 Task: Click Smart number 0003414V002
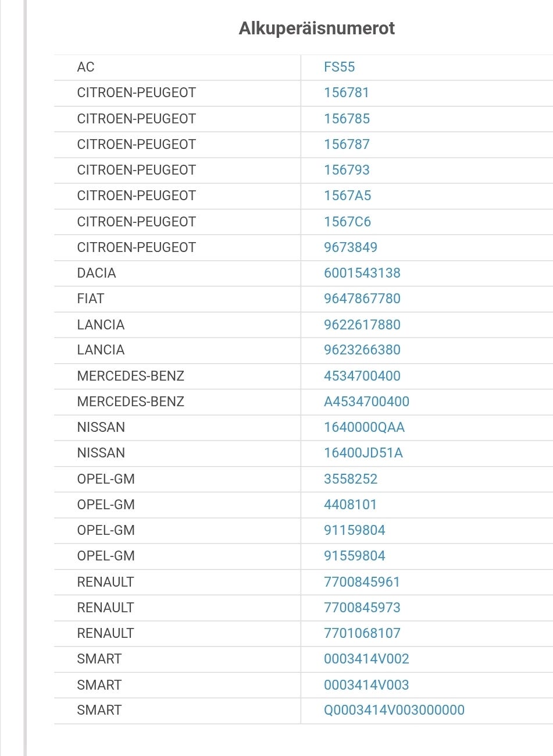[x=366, y=659]
